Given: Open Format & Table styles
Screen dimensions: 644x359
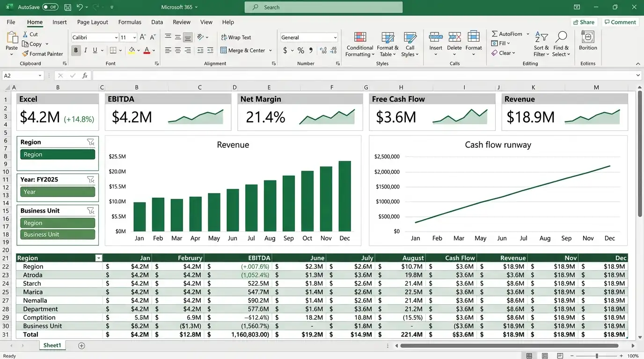Looking at the screenshot, I should [x=388, y=44].
